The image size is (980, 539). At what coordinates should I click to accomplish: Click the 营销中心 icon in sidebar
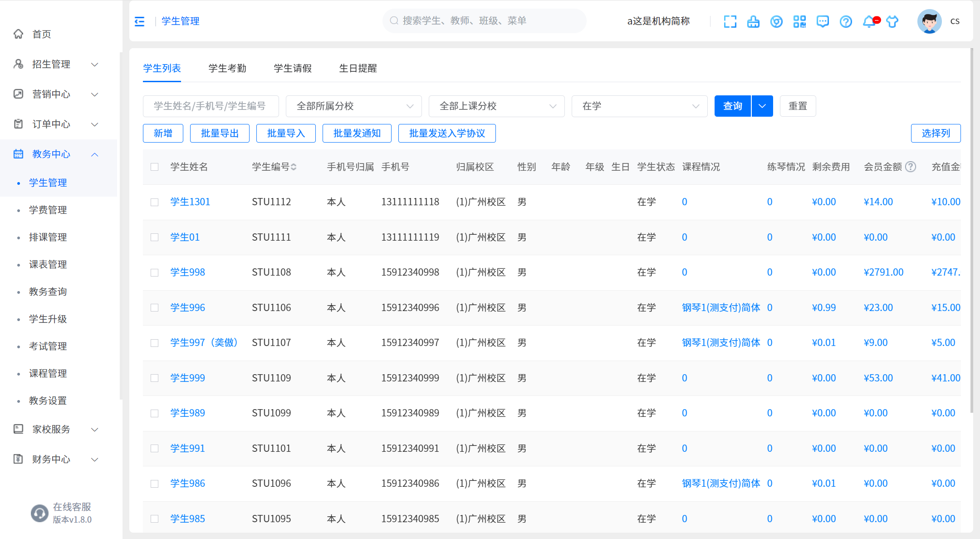[18, 94]
